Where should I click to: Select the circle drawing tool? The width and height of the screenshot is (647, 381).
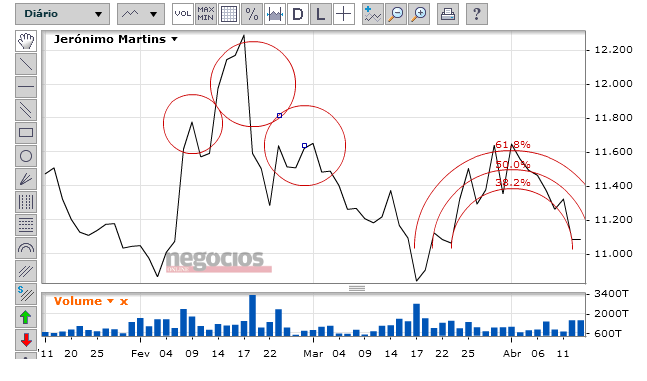(26, 156)
